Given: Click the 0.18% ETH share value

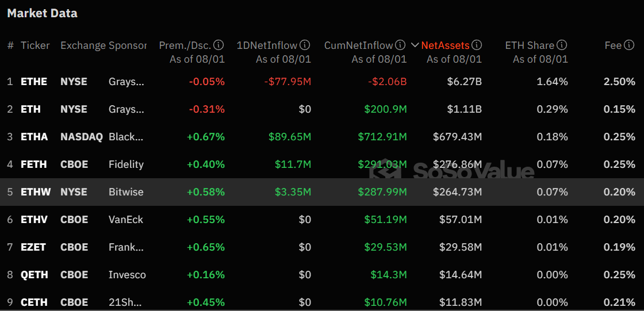Looking at the screenshot, I should (x=553, y=136).
